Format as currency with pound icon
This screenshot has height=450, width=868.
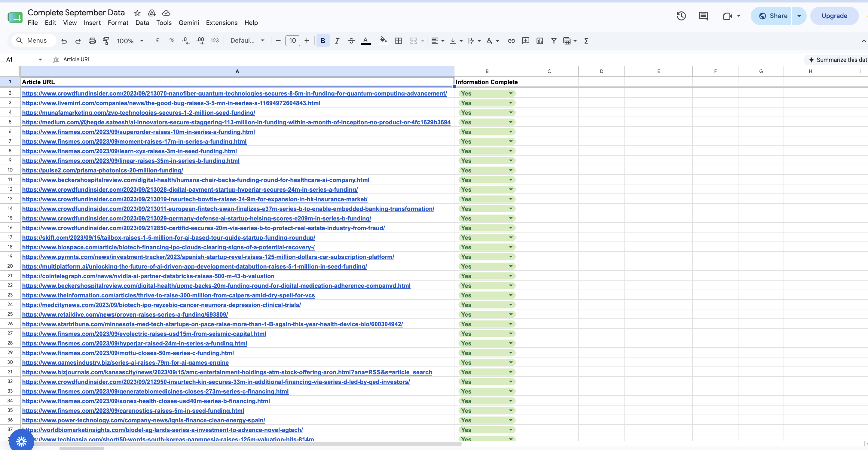(x=157, y=41)
